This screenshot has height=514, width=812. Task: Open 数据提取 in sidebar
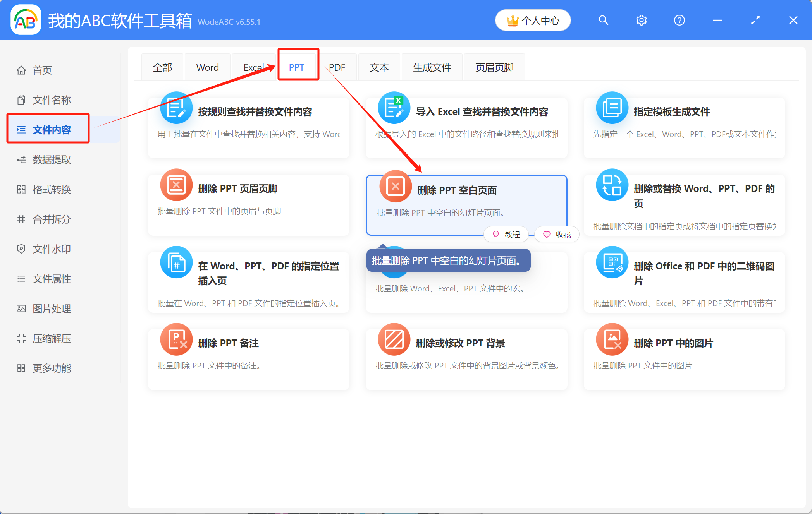click(52, 159)
